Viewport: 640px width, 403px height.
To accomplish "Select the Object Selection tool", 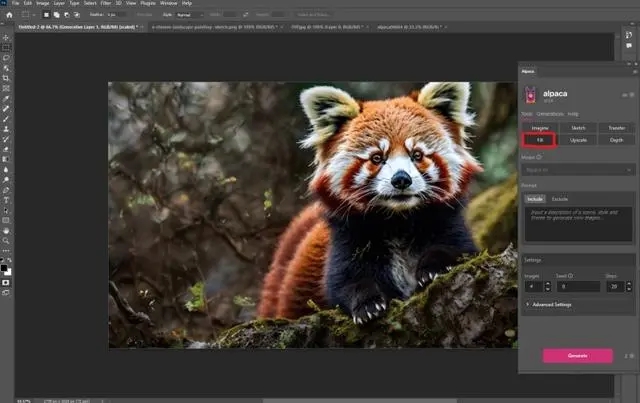I will click(6, 68).
